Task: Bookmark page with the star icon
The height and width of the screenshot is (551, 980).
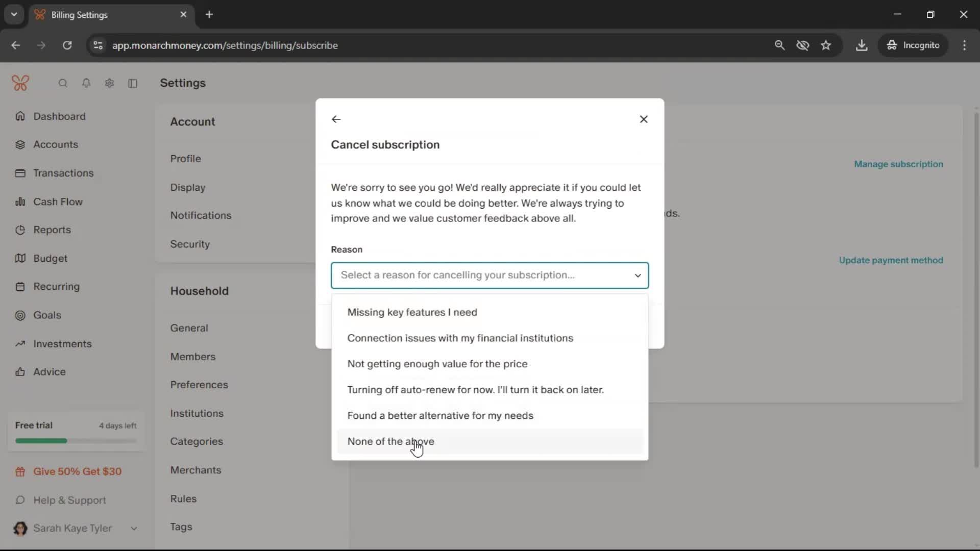Action: (826, 45)
